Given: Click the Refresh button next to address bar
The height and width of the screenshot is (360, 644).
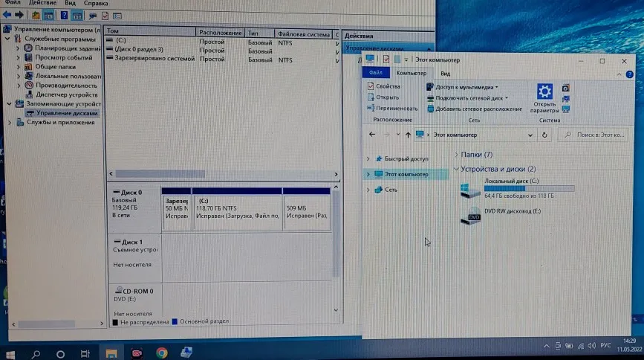Looking at the screenshot, I should [x=544, y=135].
